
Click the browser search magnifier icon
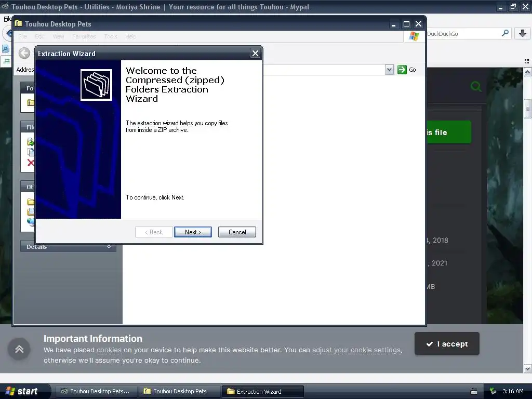pos(505,33)
